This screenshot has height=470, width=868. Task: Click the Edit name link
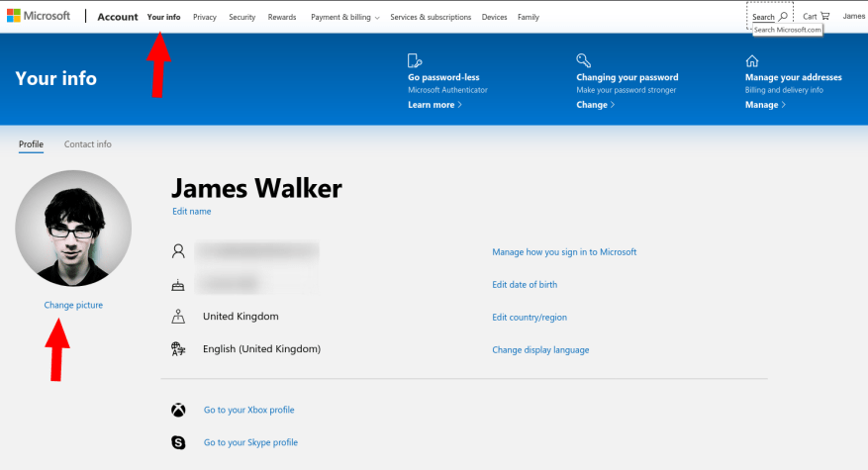[192, 212]
